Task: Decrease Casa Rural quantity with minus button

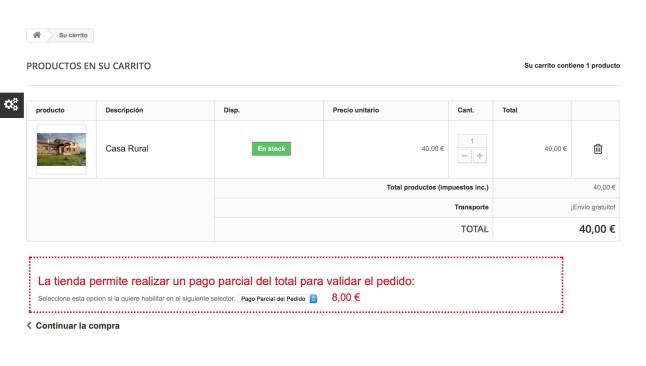Action: click(x=464, y=156)
